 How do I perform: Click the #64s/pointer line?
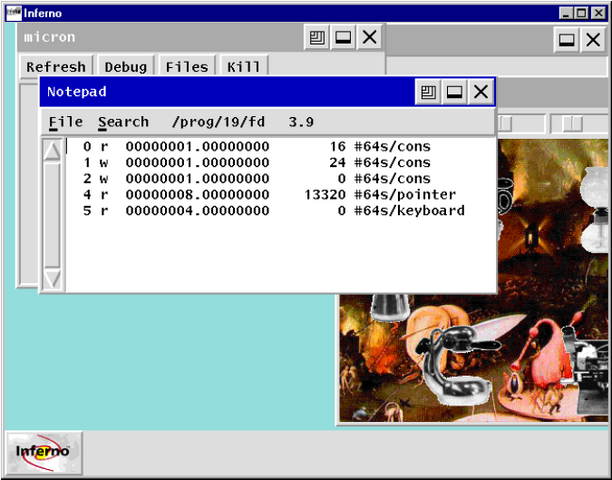click(269, 195)
